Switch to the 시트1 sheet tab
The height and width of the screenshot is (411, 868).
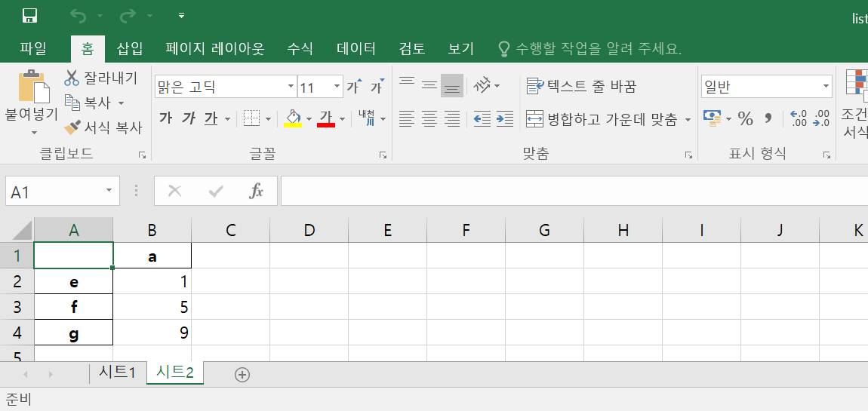(x=117, y=372)
